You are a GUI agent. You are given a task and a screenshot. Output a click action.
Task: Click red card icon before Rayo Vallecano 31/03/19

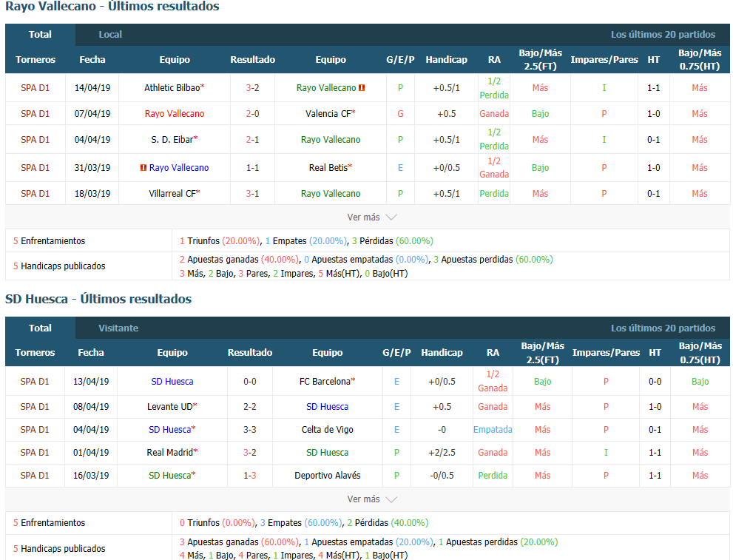143,168
